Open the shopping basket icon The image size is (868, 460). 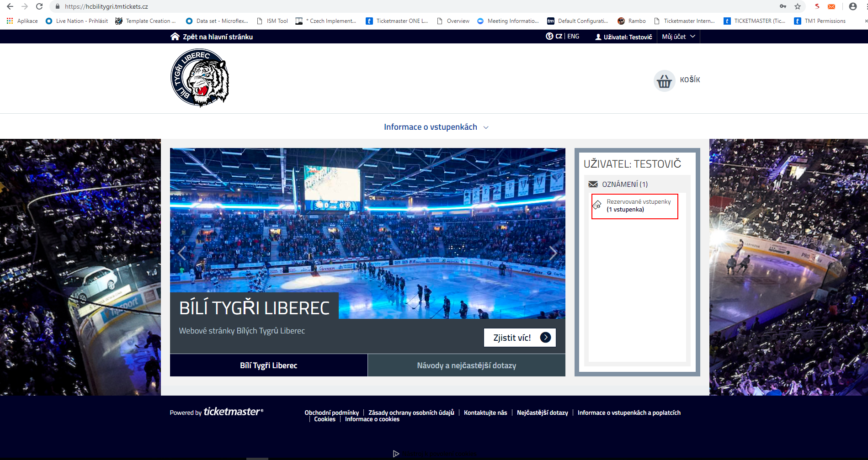[x=664, y=81]
